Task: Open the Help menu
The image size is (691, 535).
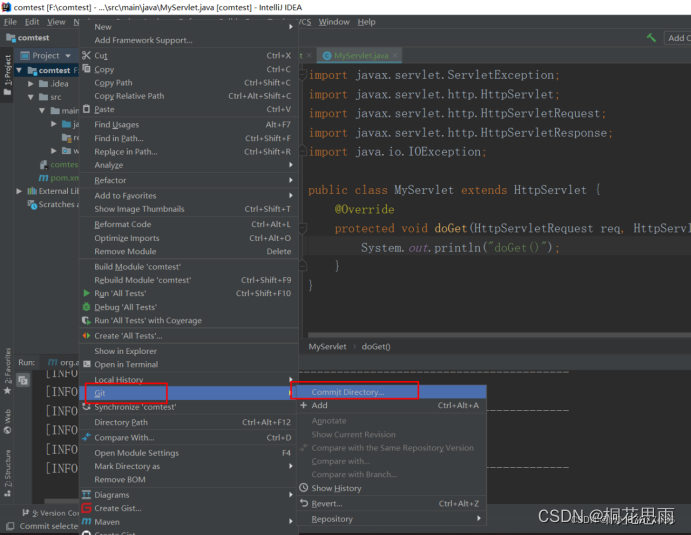Action: 366,22
